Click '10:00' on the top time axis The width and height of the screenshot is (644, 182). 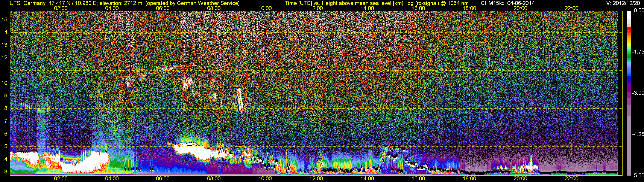[x=265, y=8]
